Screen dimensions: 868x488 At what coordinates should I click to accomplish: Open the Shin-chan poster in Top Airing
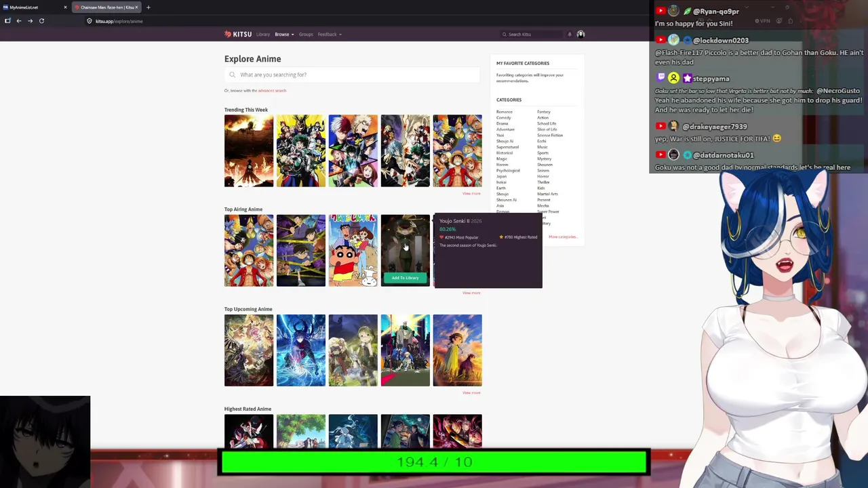353,251
